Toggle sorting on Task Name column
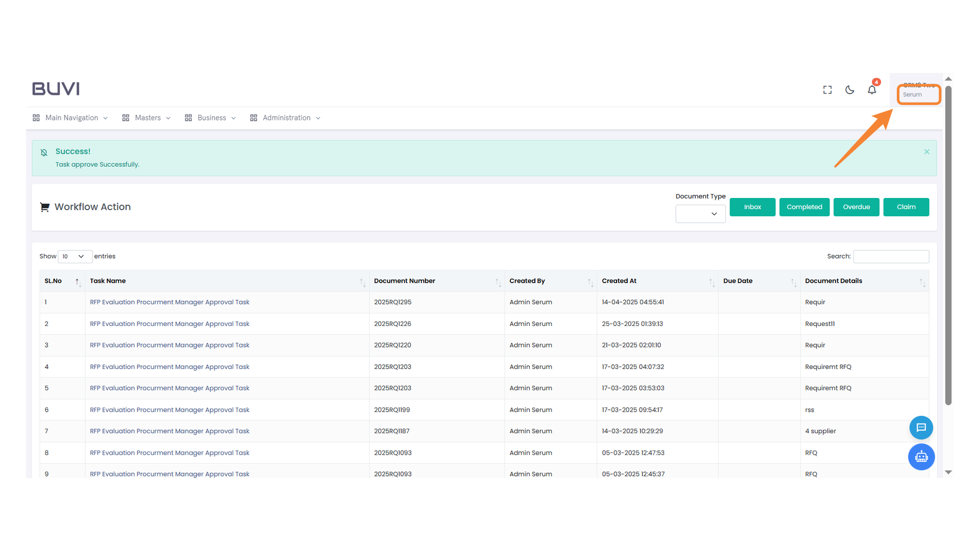Viewport: 980px width, 551px height. pos(362,281)
